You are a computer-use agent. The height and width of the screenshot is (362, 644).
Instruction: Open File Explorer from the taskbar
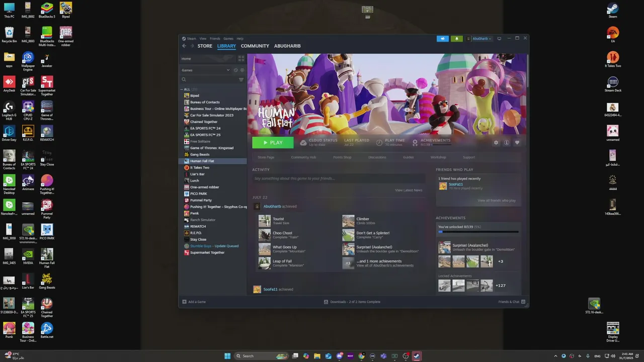(317, 356)
